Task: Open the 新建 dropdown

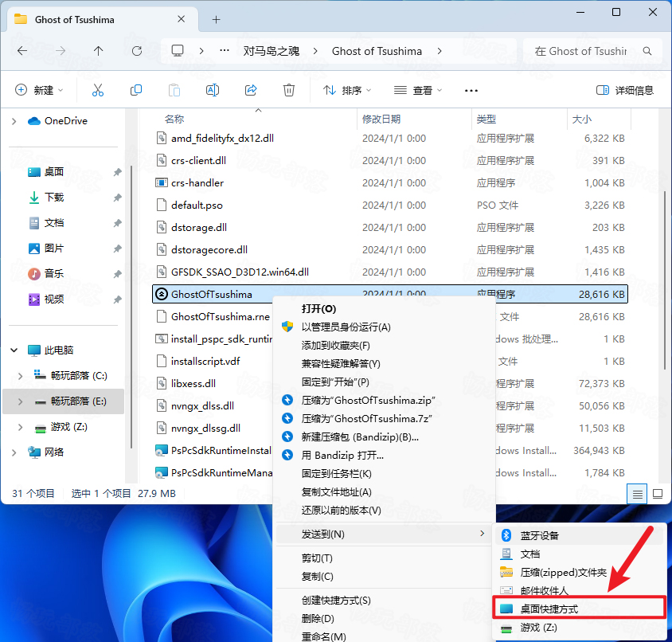Action: point(39,91)
